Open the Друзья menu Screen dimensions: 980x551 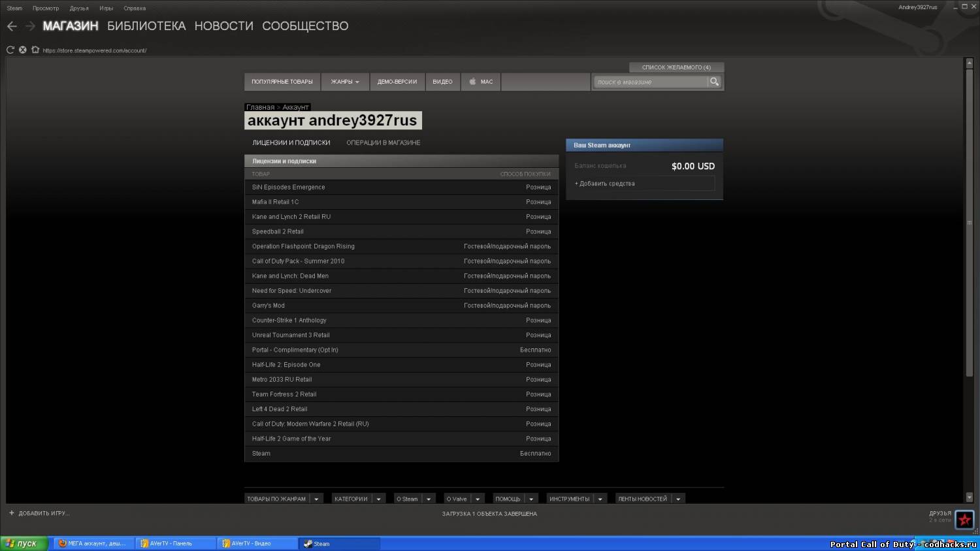click(x=79, y=8)
